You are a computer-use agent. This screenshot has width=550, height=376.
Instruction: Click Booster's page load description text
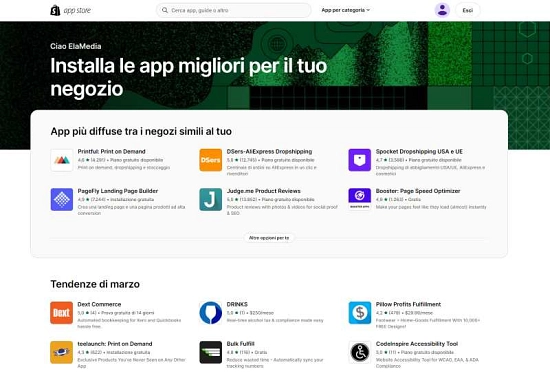point(431,207)
